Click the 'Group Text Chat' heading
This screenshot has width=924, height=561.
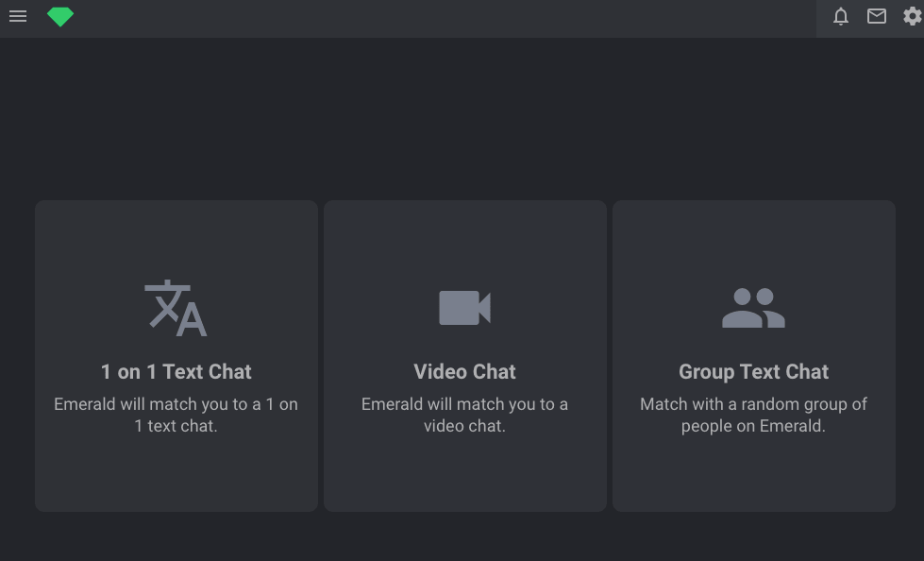click(753, 371)
